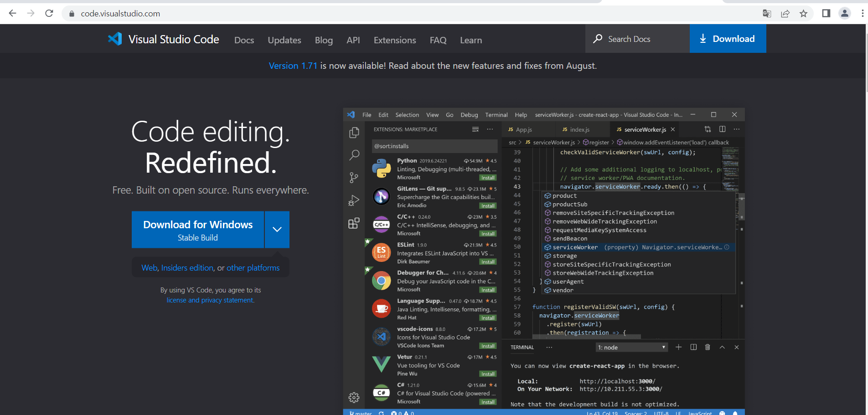This screenshot has height=415, width=868.
Task: Reload the page with the refresh icon
Action: (x=49, y=13)
